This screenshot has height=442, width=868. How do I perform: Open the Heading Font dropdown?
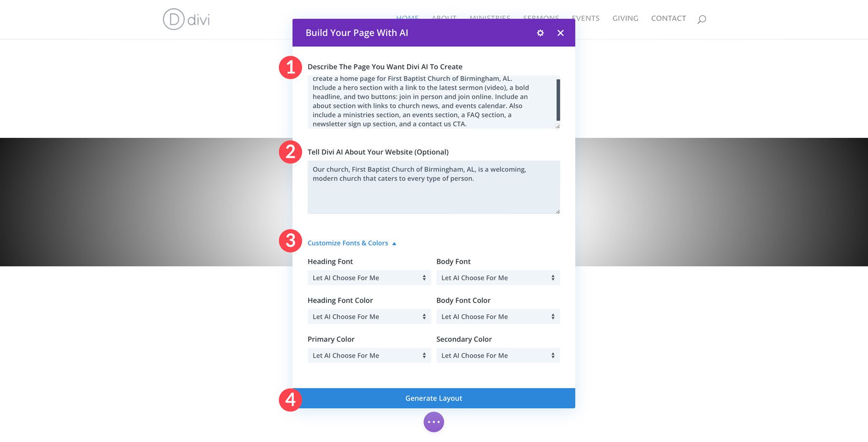point(369,278)
